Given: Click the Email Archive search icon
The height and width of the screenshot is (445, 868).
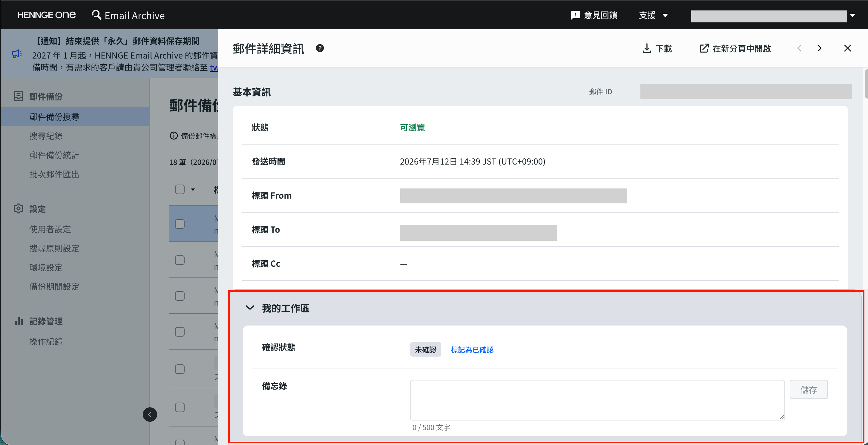Looking at the screenshot, I should click(x=96, y=15).
